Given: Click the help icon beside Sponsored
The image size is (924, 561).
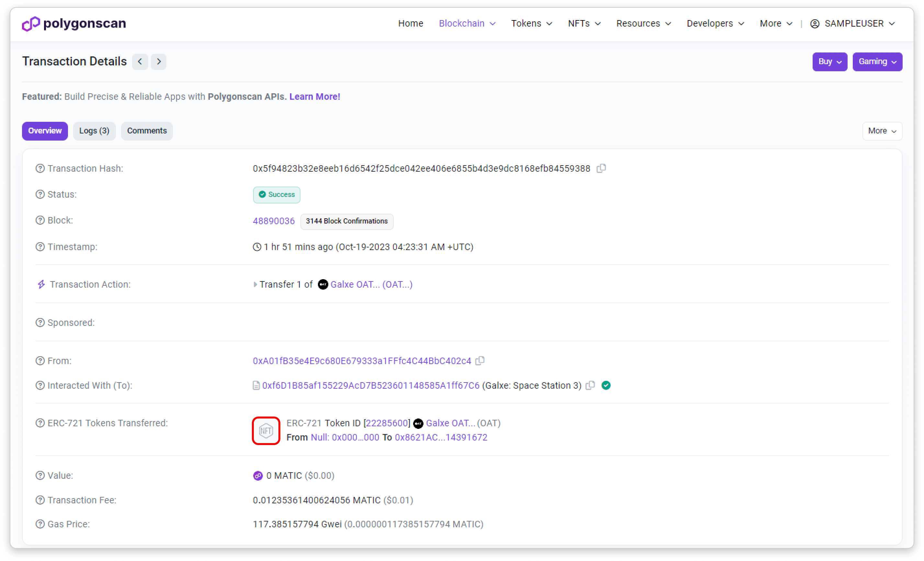Looking at the screenshot, I should [x=40, y=323].
